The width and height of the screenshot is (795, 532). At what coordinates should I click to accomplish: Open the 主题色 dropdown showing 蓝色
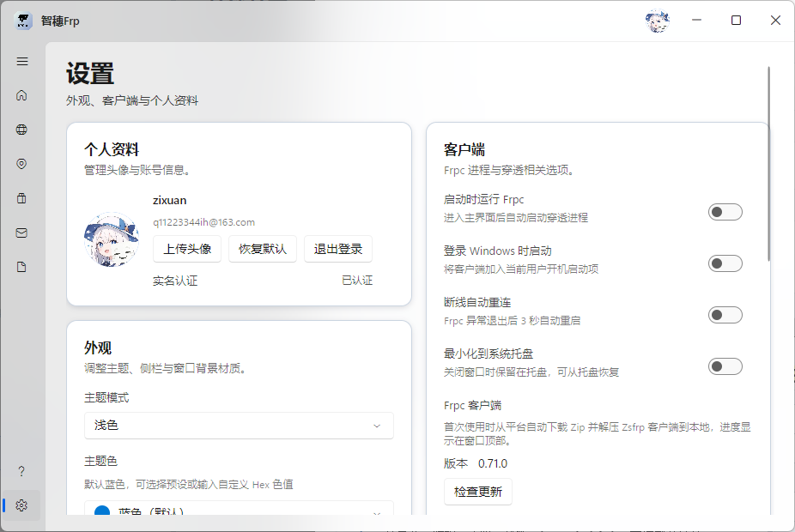tap(239, 508)
